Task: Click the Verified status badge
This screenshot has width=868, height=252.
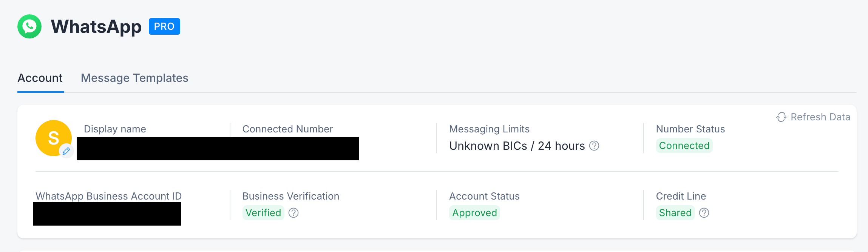Action: 263,213
